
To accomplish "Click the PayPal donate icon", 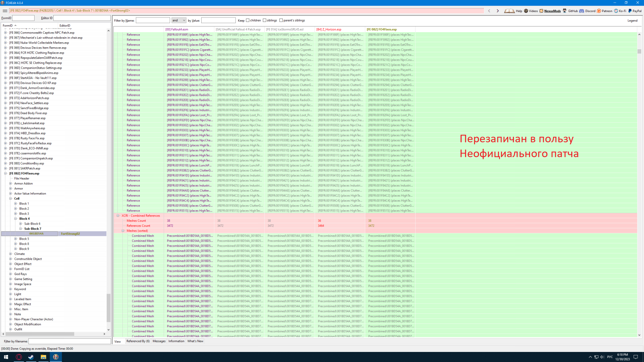I will [630, 11].
